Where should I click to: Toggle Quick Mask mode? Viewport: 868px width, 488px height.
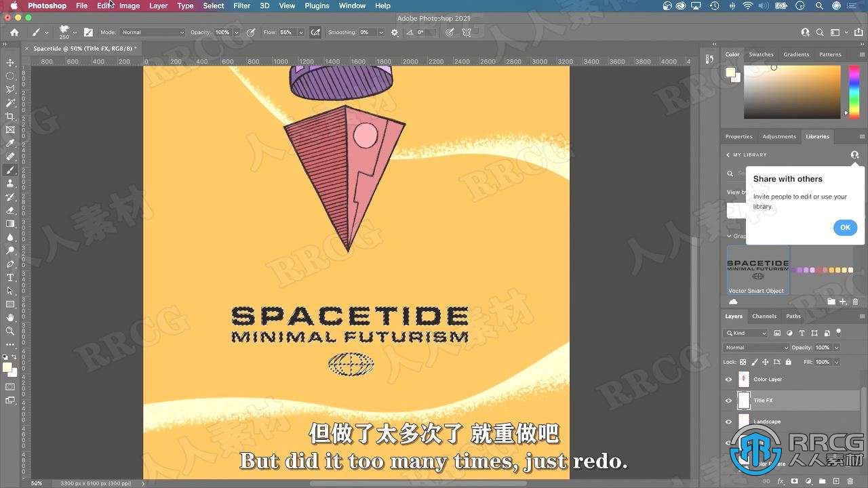click(10, 387)
